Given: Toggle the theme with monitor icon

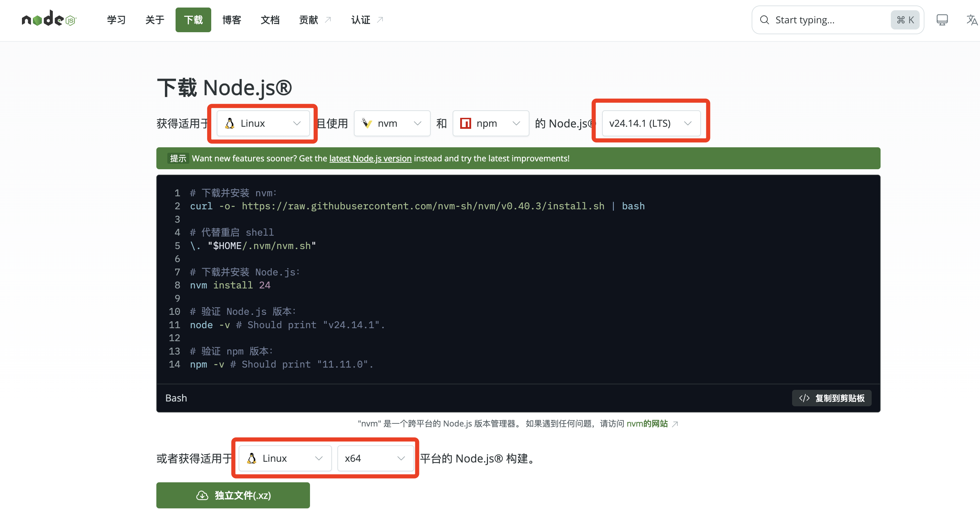Looking at the screenshot, I should 942,20.
